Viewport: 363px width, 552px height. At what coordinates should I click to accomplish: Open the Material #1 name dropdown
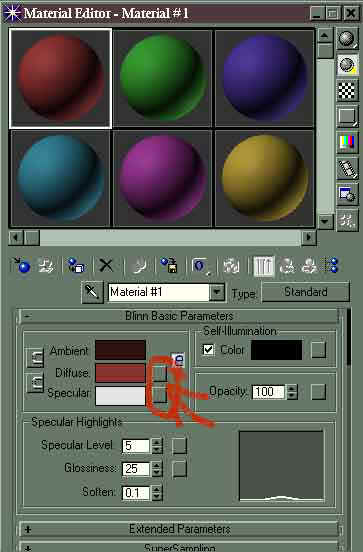pos(217,292)
